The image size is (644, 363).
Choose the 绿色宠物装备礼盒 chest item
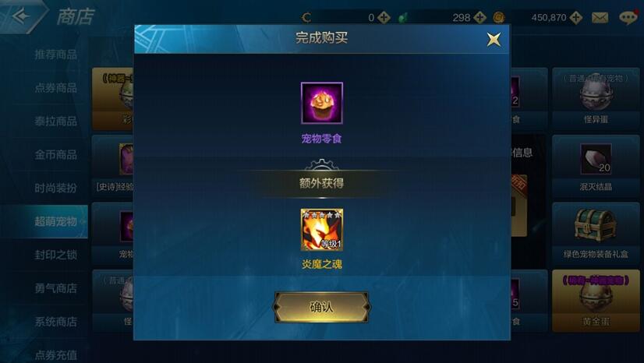(x=596, y=234)
